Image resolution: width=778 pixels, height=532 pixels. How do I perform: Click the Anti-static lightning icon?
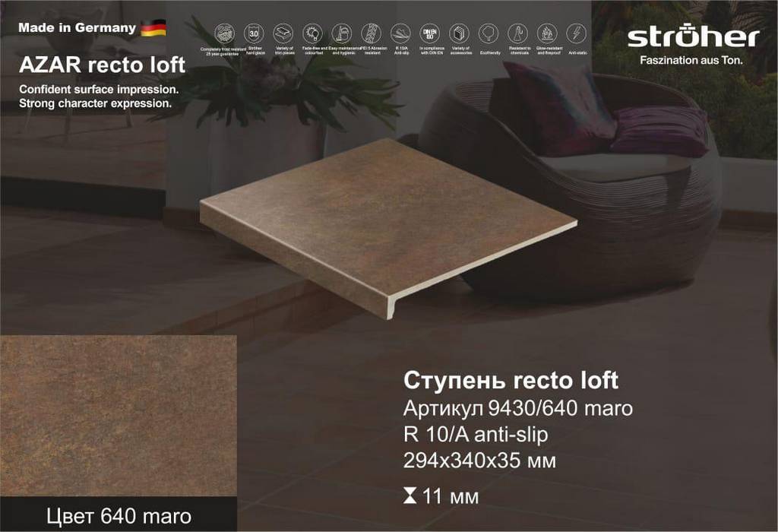577,33
